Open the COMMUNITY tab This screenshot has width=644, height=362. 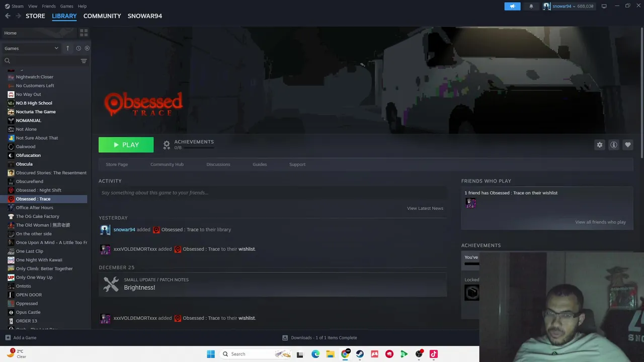[102, 16]
